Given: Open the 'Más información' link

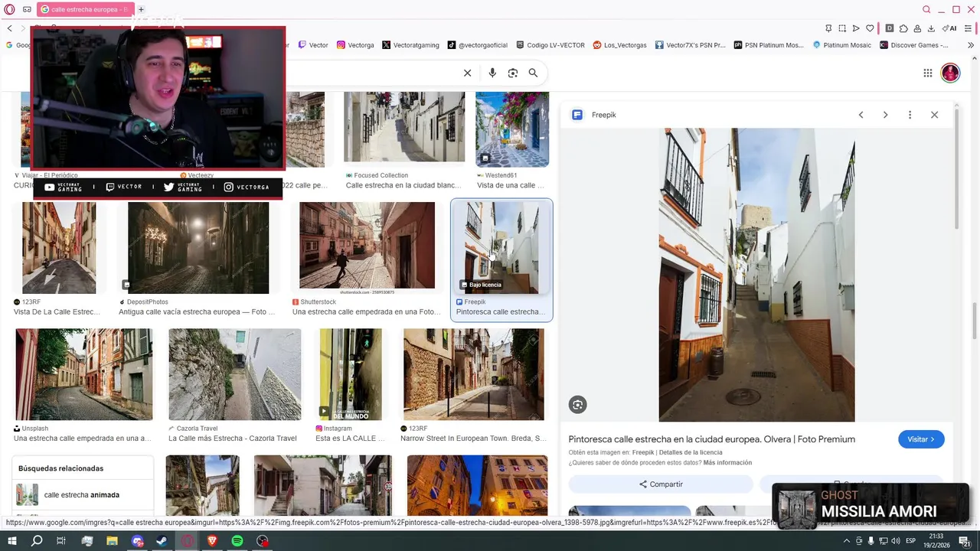Looking at the screenshot, I should pos(727,463).
